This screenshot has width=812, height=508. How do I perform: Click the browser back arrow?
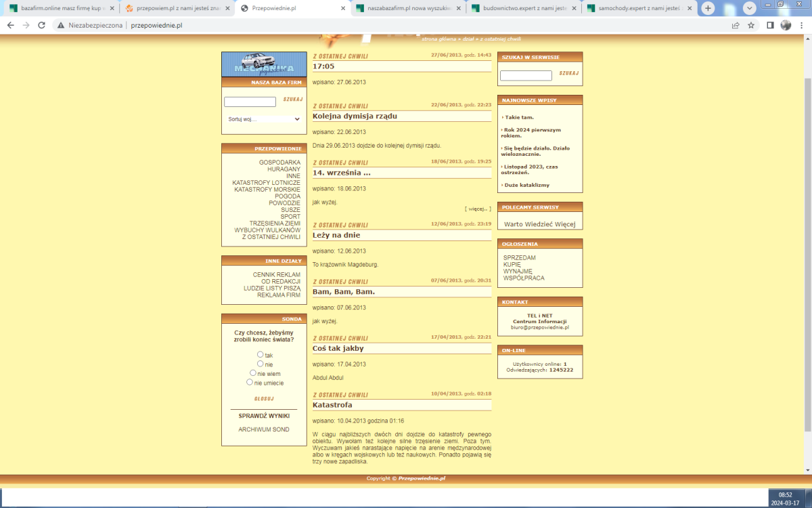pos(10,25)
